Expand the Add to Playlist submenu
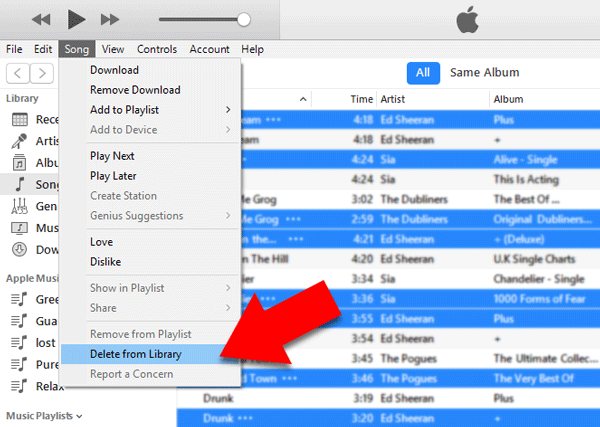 [150, 110]
